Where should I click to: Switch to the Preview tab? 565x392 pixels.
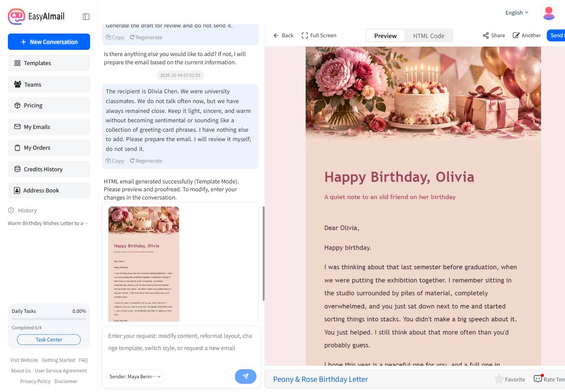[x=385, y=36]
